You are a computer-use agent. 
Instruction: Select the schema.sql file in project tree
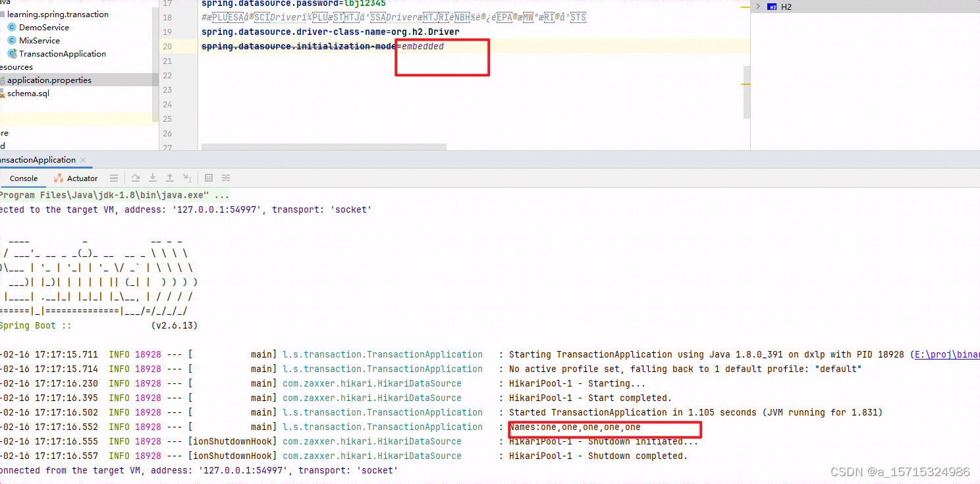pos(28,93)
